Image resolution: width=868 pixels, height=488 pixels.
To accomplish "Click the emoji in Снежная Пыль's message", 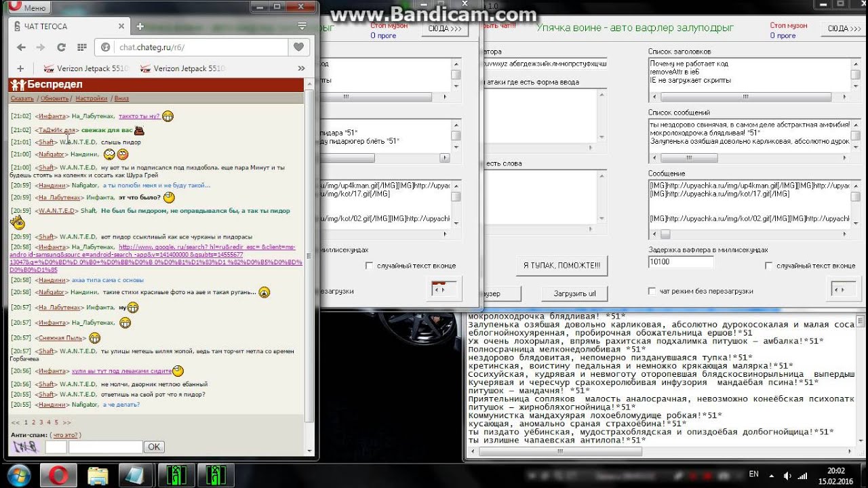I will (94, 338).
